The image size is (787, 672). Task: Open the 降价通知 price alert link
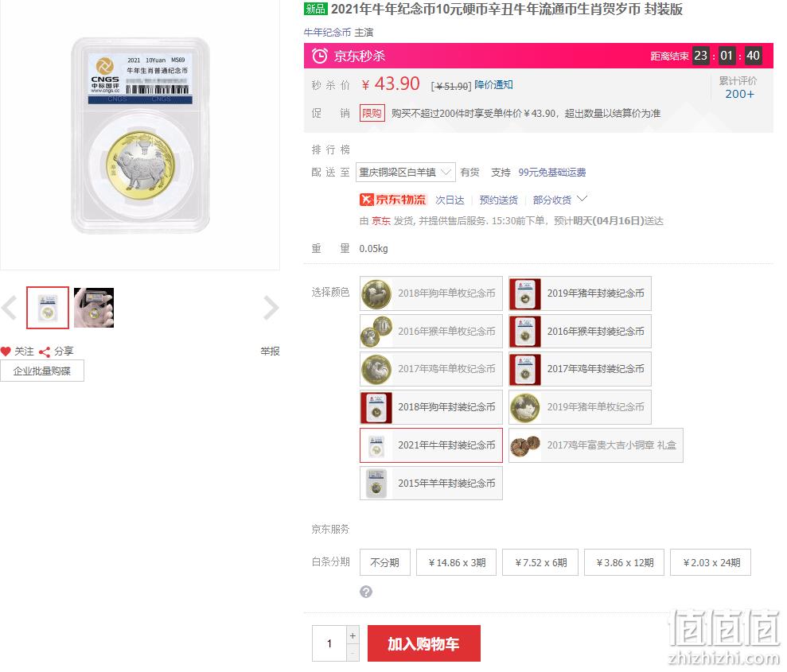pos(493,85)
